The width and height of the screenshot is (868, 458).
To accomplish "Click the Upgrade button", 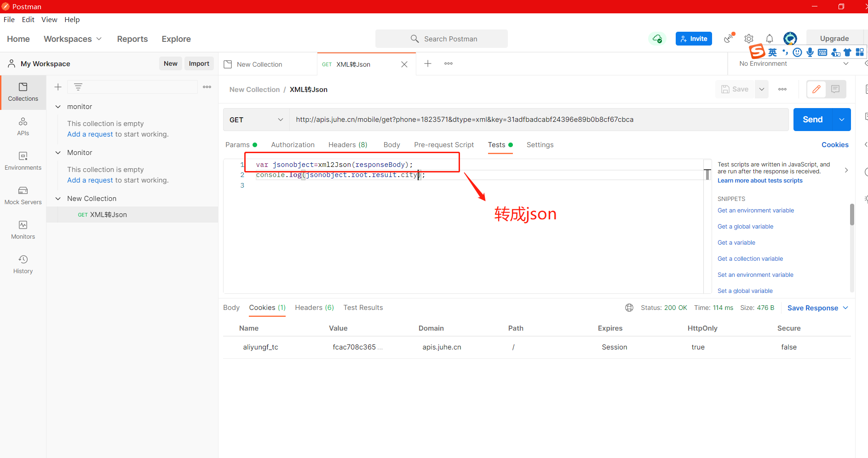I will coord(834,39).
